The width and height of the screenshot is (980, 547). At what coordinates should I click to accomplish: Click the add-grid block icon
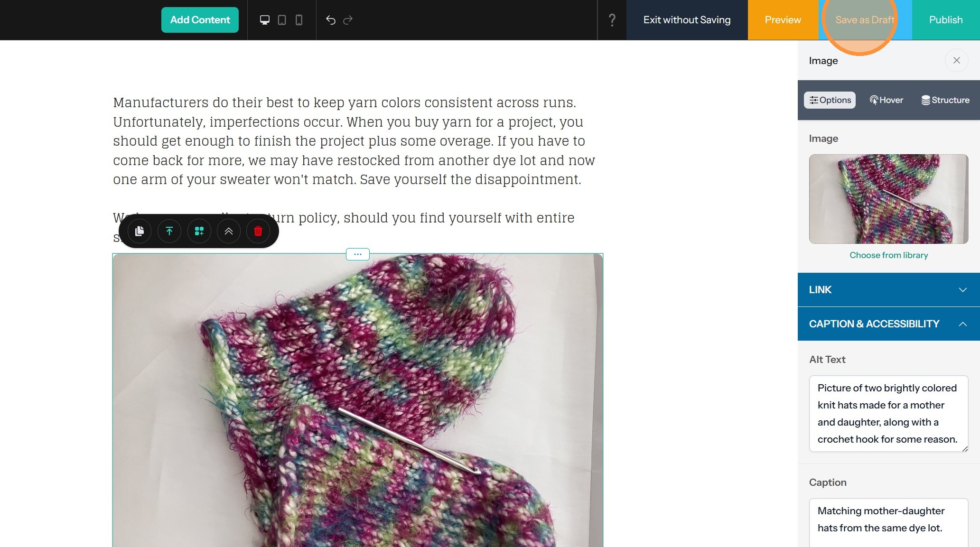click(x=199, y=231)
